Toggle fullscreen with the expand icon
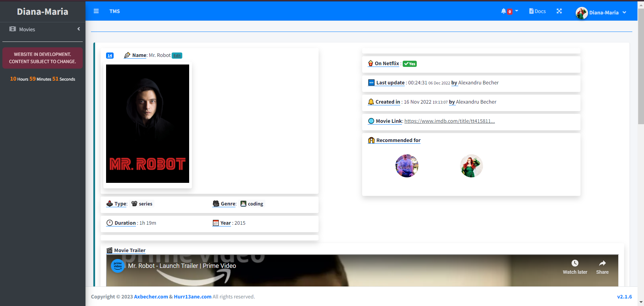The image size is (644, 306). point(559,11)
